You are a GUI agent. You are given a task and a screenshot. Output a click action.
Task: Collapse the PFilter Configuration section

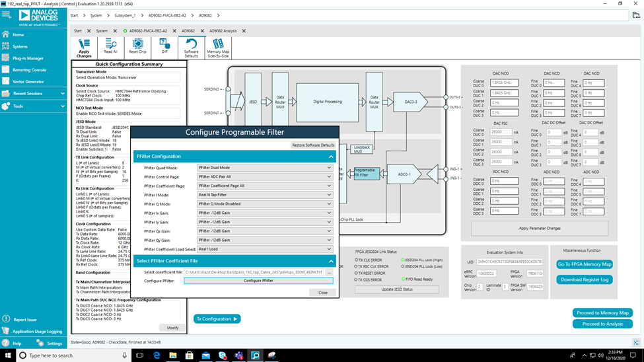coord(331,157)
